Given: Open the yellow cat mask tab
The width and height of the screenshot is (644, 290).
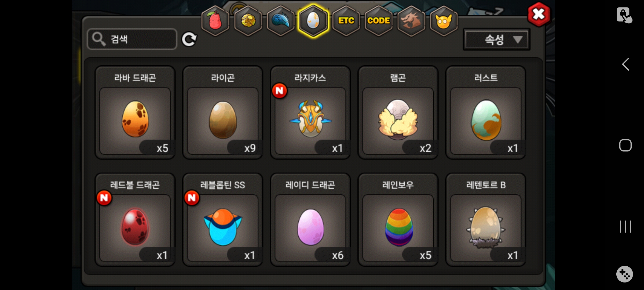Looking at the screenshot, I should pos(444,21).
